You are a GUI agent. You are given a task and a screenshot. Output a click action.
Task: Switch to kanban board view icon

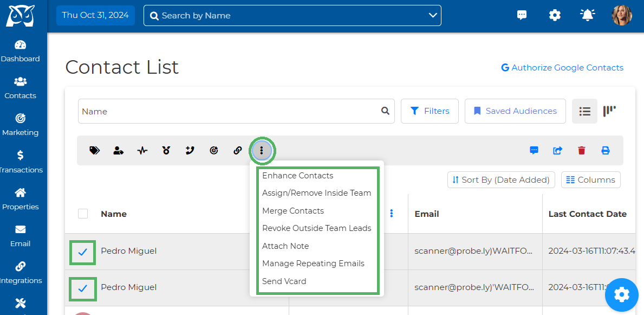click(609, 111)
